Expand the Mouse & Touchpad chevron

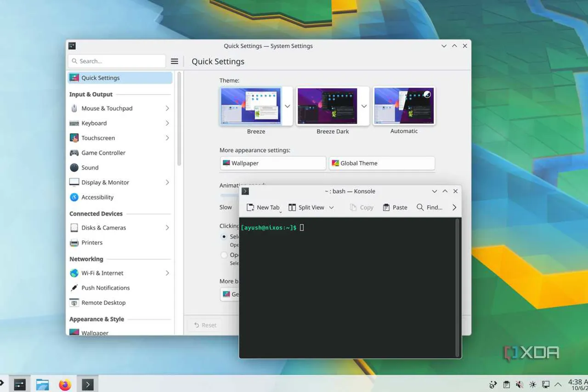coord(167,108)
